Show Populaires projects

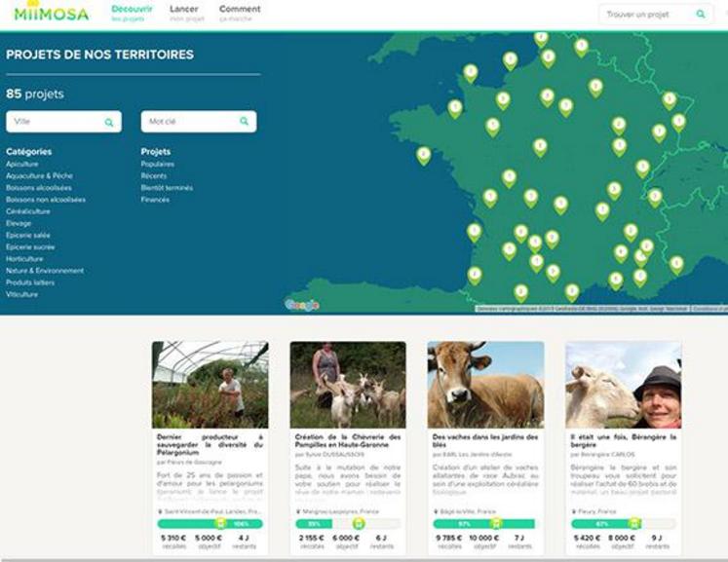tap(158, 165)
